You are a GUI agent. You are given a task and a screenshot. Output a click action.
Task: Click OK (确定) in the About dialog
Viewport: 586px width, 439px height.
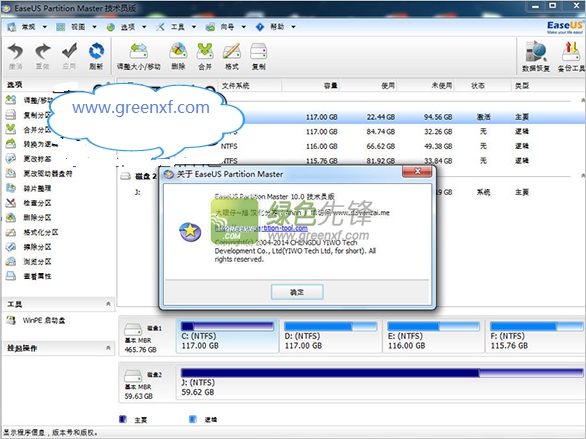coord(297,292)
